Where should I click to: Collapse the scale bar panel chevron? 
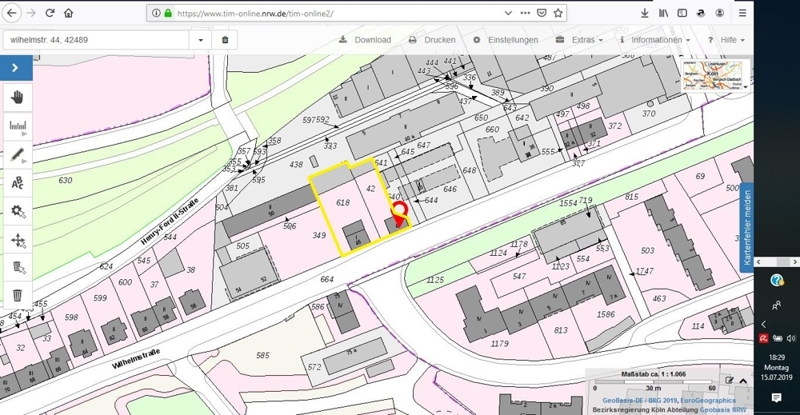tap(745, 380)
